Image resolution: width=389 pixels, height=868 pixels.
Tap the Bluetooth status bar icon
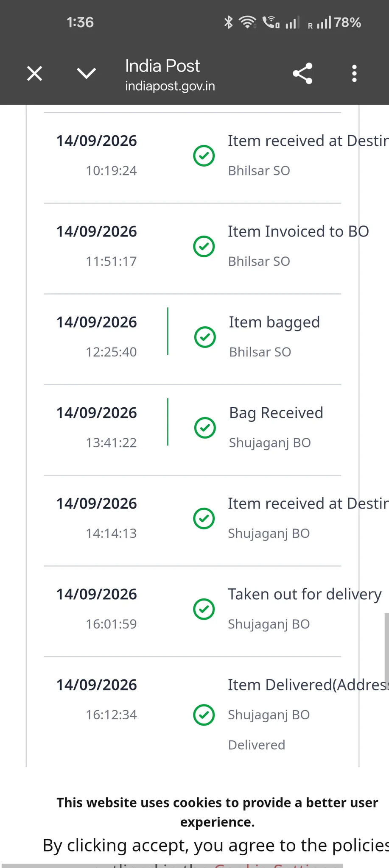[229, 22]
